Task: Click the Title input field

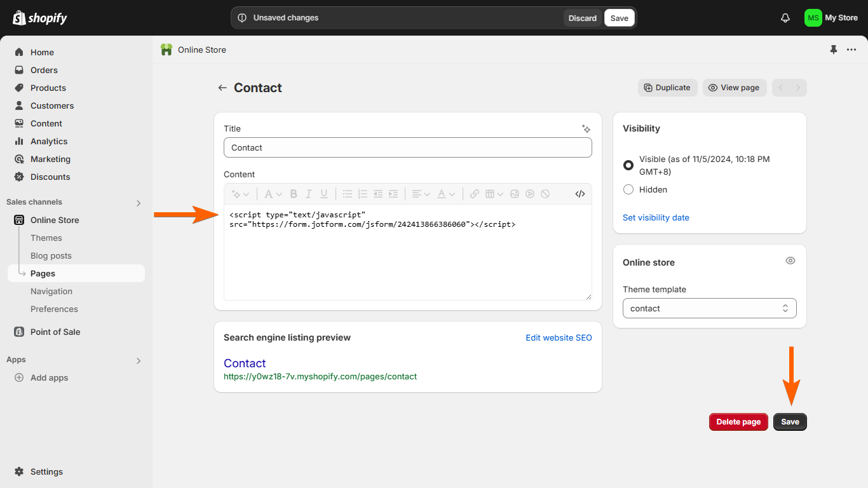Action: click(407, 147)
